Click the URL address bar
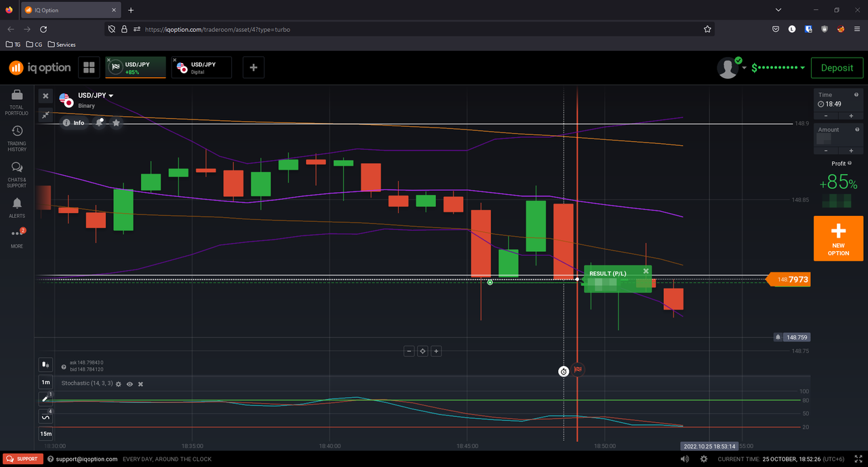 [x=410, y=29]
